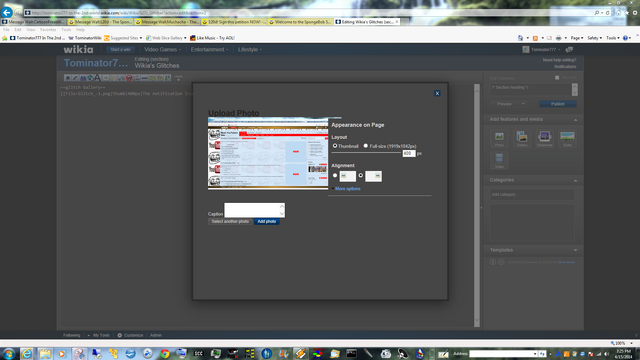Click Select another photo button
Screen dimensions: 640x360
(230, 221)
